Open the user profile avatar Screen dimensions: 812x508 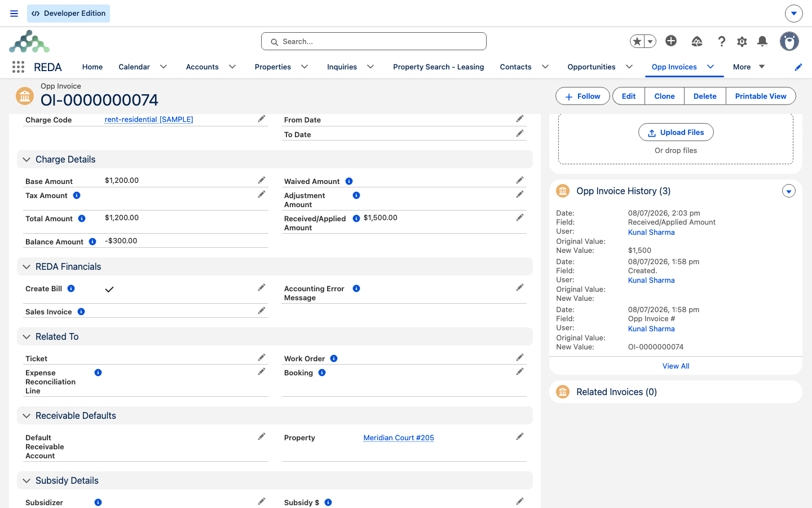[x=789, y=41]
